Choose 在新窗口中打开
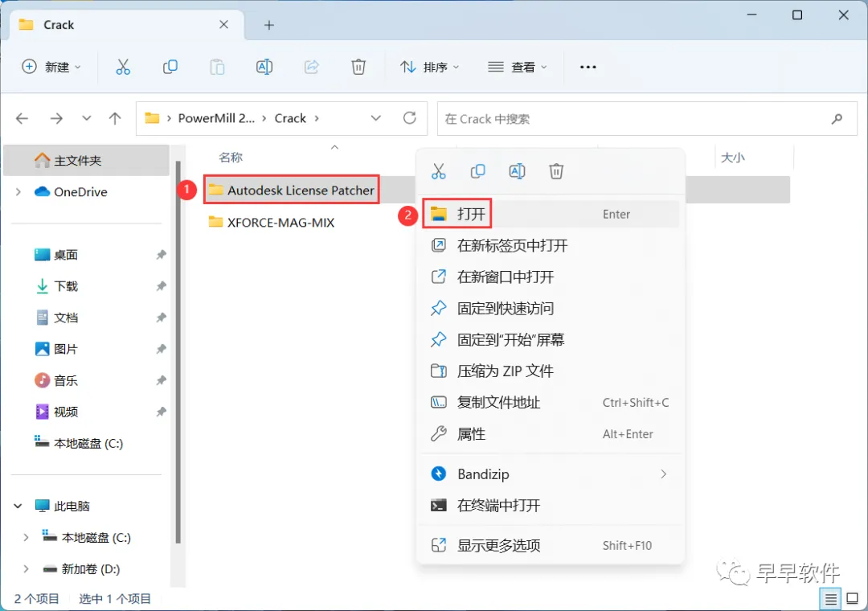 [551, 277]
